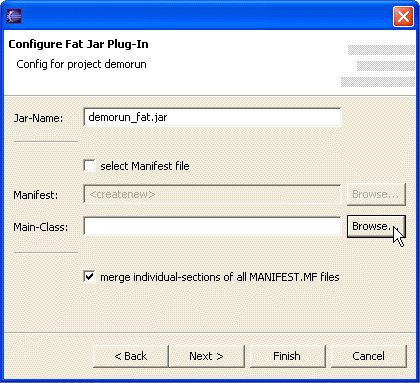
Task: Click the Config for project demorun subtitle
Action: [x=81, y=64]
